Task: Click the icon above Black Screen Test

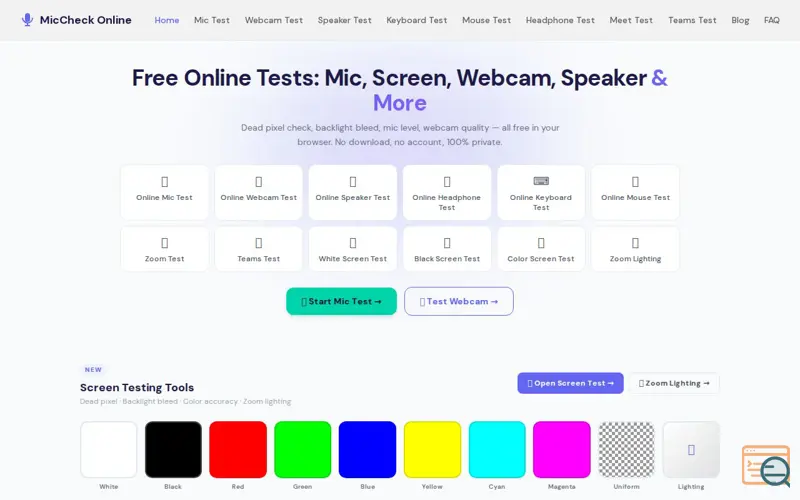Action: 447,243
